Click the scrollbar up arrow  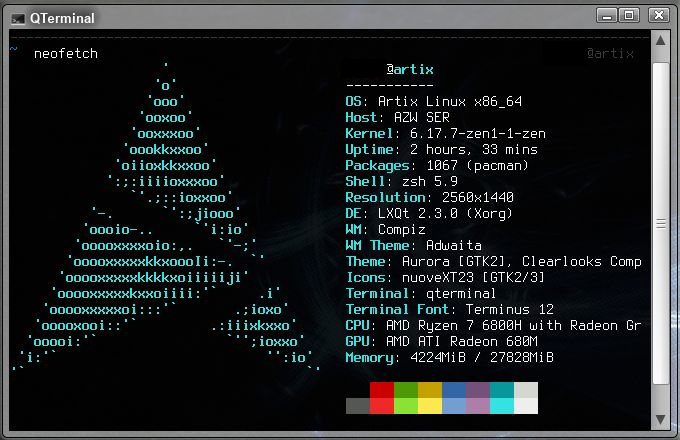(660, 41)
